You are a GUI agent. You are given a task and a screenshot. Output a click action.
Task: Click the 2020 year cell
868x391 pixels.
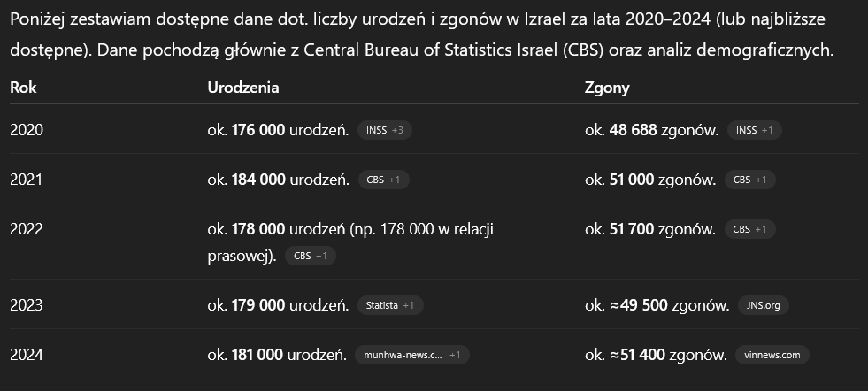pyautogui.click(x=27, y=130)
